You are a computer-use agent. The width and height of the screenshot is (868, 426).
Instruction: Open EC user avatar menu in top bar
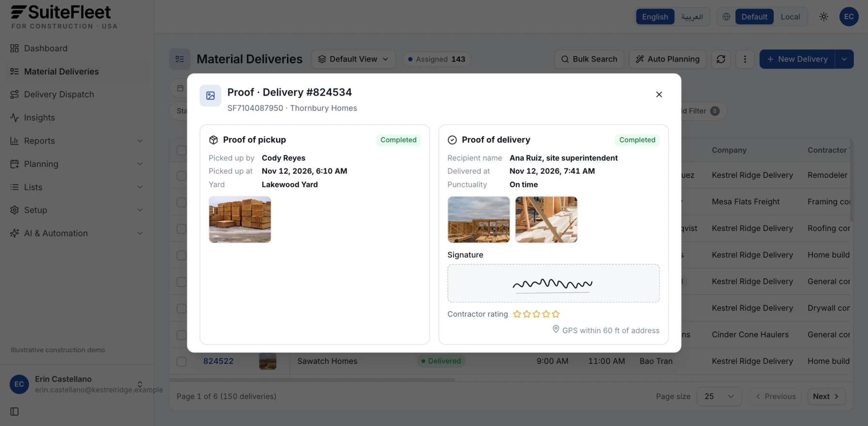(849, 16)
